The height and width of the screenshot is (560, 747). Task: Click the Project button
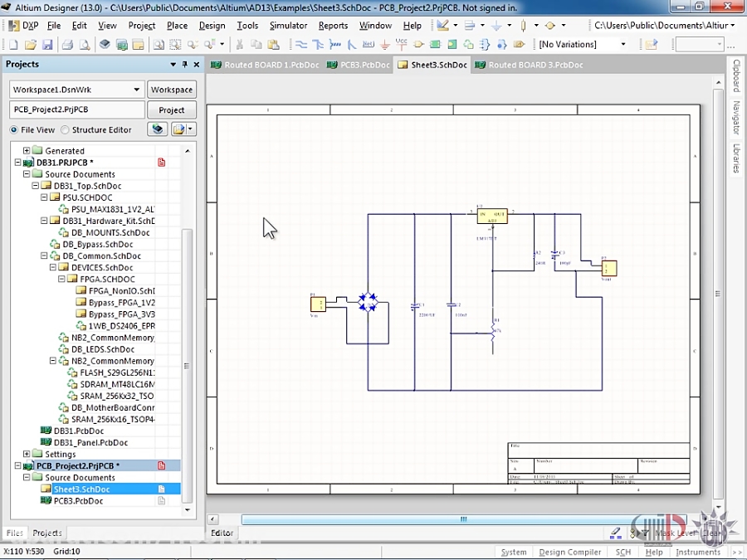pos(171,110)
